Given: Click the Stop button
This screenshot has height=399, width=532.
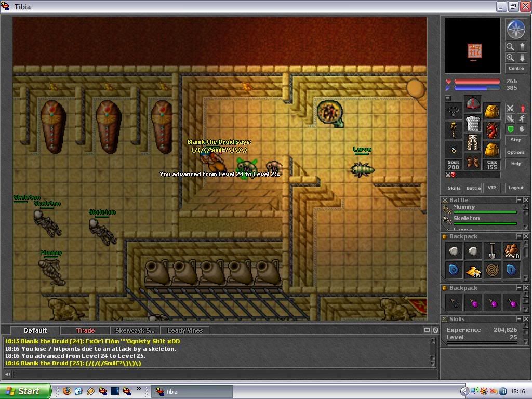Looking at the screenshot, I should click(x=516, y=140).
